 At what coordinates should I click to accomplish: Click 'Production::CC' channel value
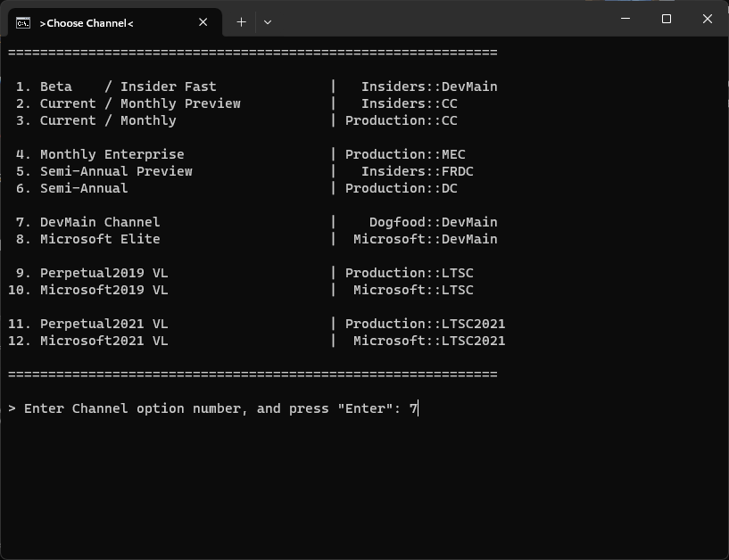tap(402, 121)
